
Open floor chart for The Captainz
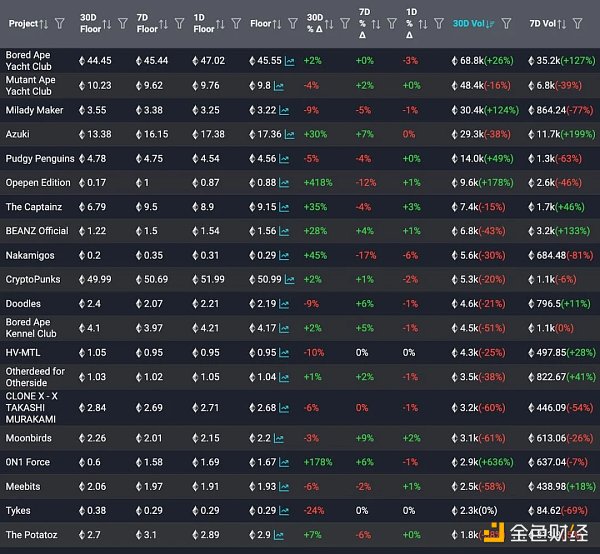pos(284,207)
